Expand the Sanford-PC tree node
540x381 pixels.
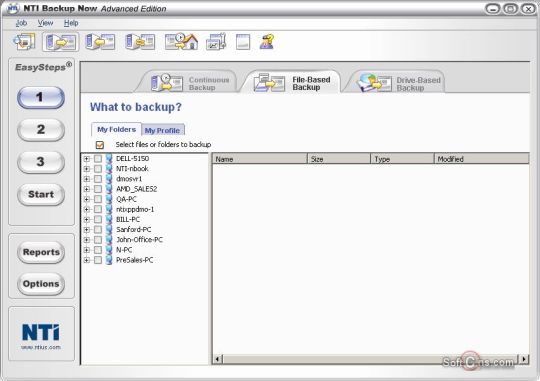point(87,230)
